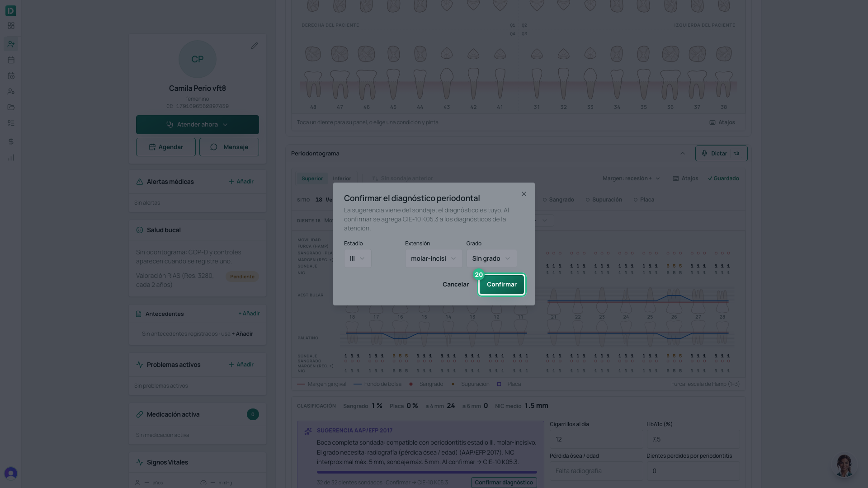Open Atajos in the periodontogram toolbar
This screenshot has width=868, height=488.
point(685,178)
